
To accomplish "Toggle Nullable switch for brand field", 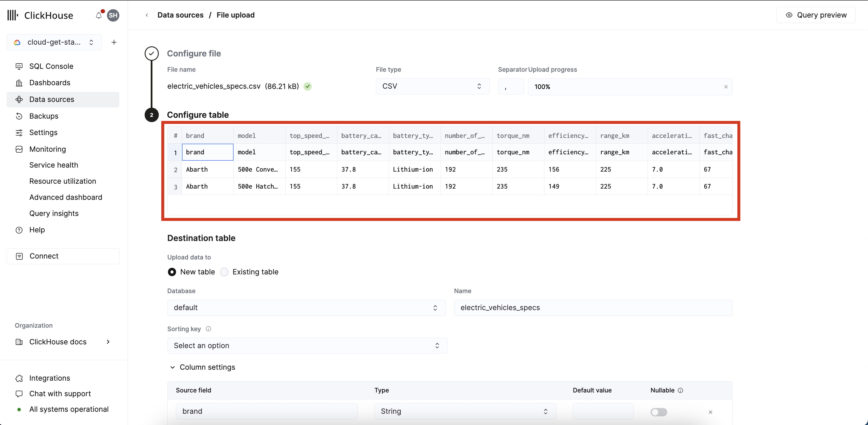I will pos(659,412).
